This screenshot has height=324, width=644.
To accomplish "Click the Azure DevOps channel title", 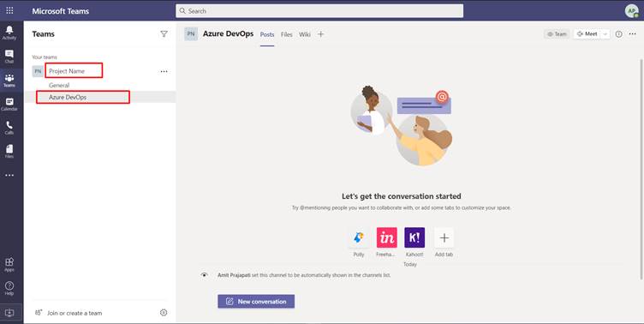I will 228,33.
